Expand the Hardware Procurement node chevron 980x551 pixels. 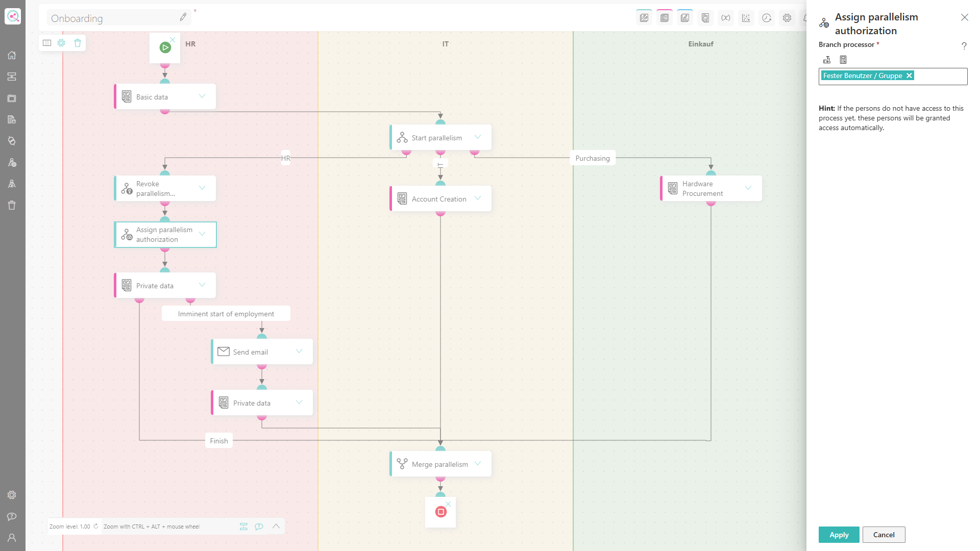click(748, 188)
